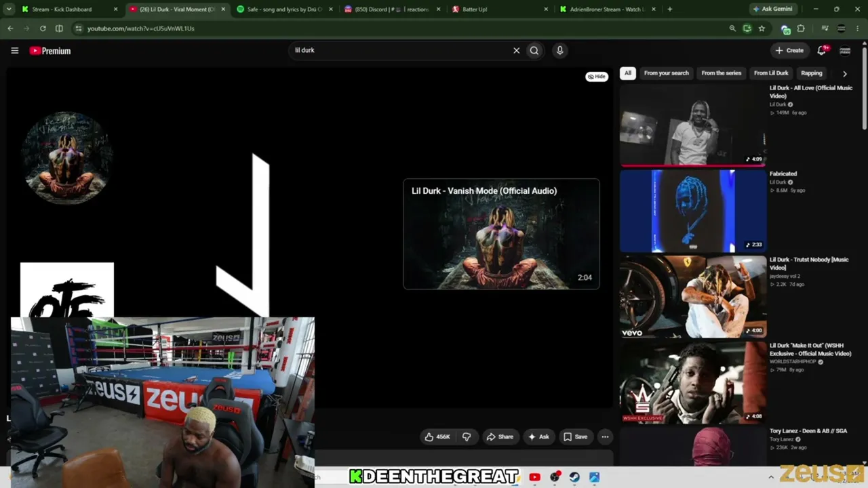
Task: Open the All Love video thumbnail
Action: [x=692, y=125]
